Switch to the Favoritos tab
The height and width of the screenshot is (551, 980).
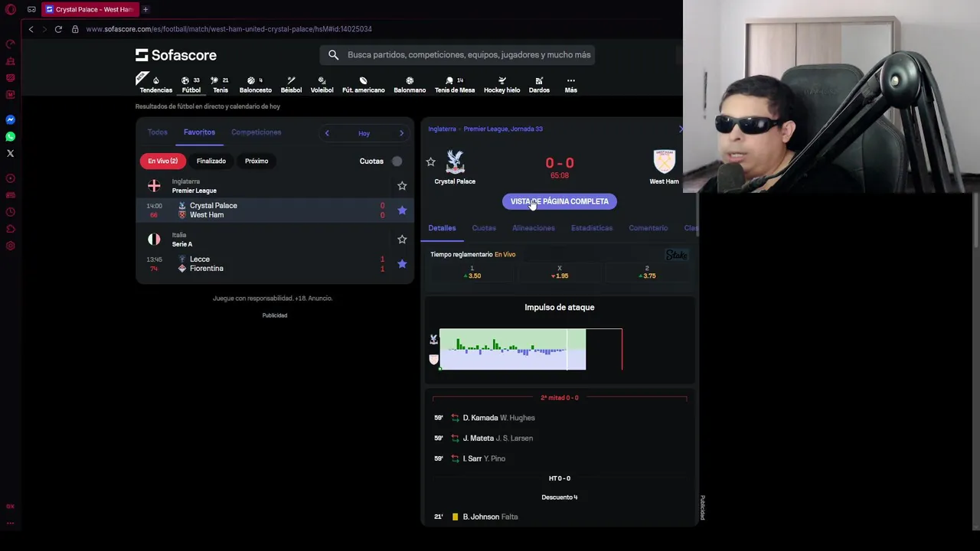(x=199, y=132)
